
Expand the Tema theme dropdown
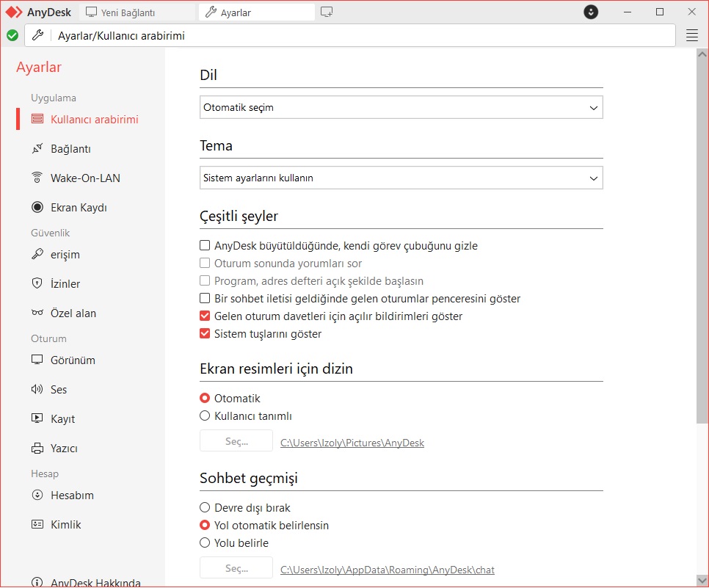pyautogui.click(x=401, y=178)
